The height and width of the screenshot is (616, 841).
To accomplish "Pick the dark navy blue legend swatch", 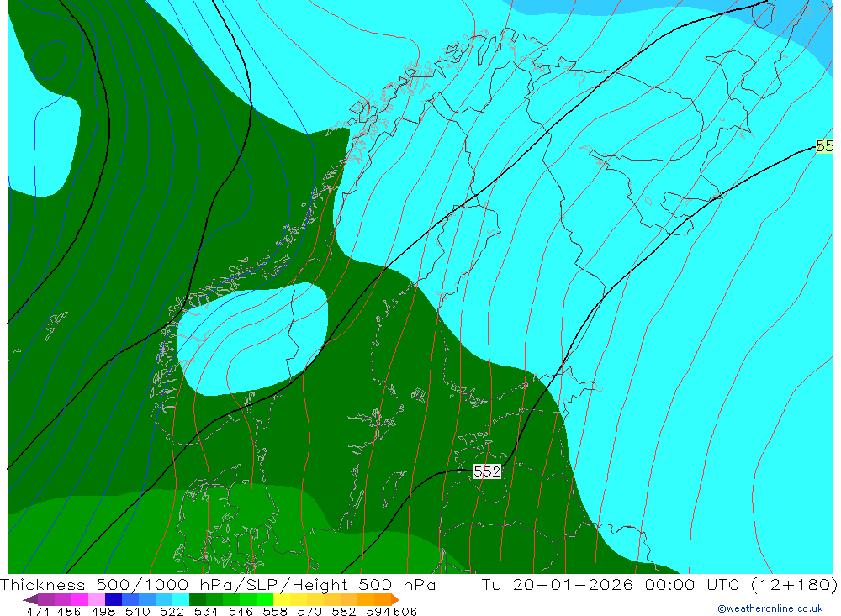I will pyautogui.click(x=113, y=599).
